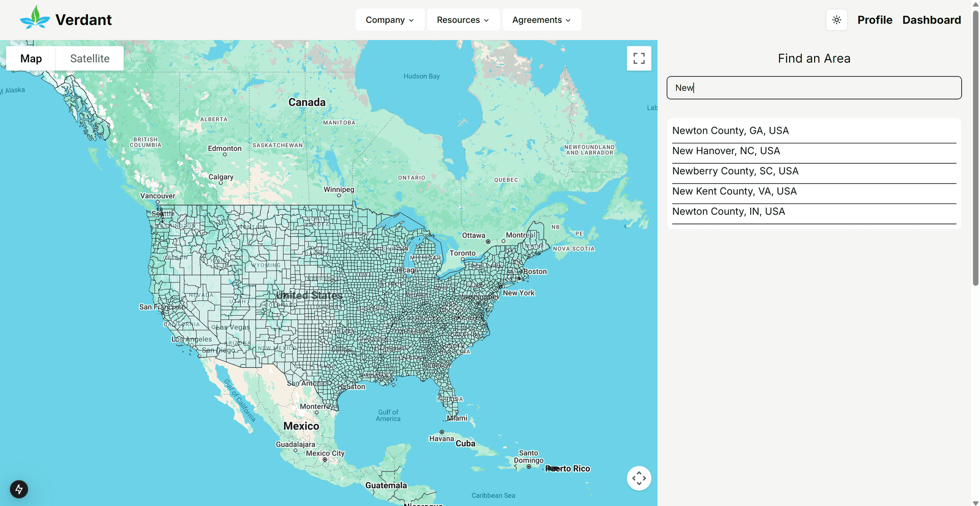Click the page vertical scrollbar thumb
The width and height of the screenshot is (980, 506).
click(975, 148)
